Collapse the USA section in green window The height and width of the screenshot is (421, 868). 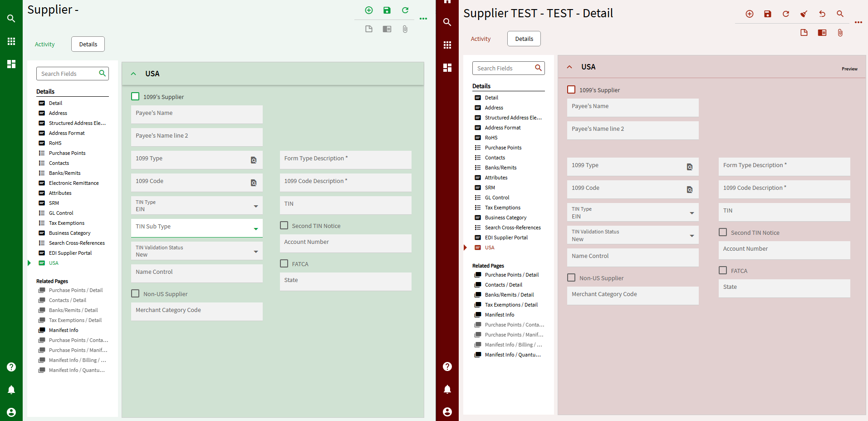pos(133,74)
